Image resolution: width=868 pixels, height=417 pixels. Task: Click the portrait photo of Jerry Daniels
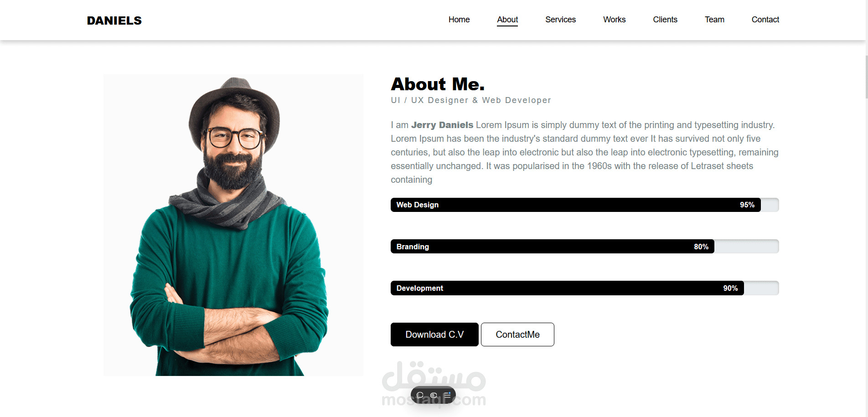(x=233, y=225)
